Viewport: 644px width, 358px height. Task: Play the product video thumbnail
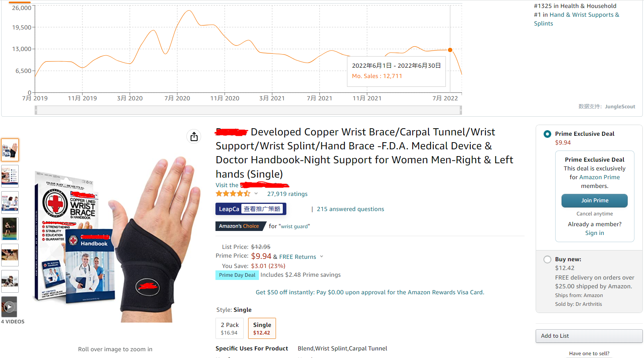pos(10,307)
